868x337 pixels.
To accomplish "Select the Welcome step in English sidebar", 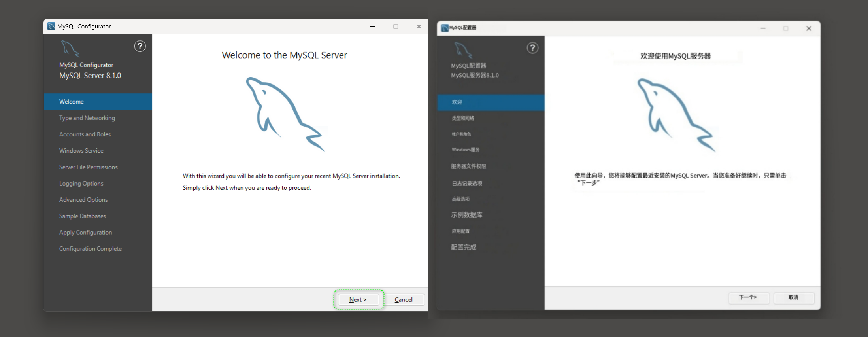I will tap(98, 102).
